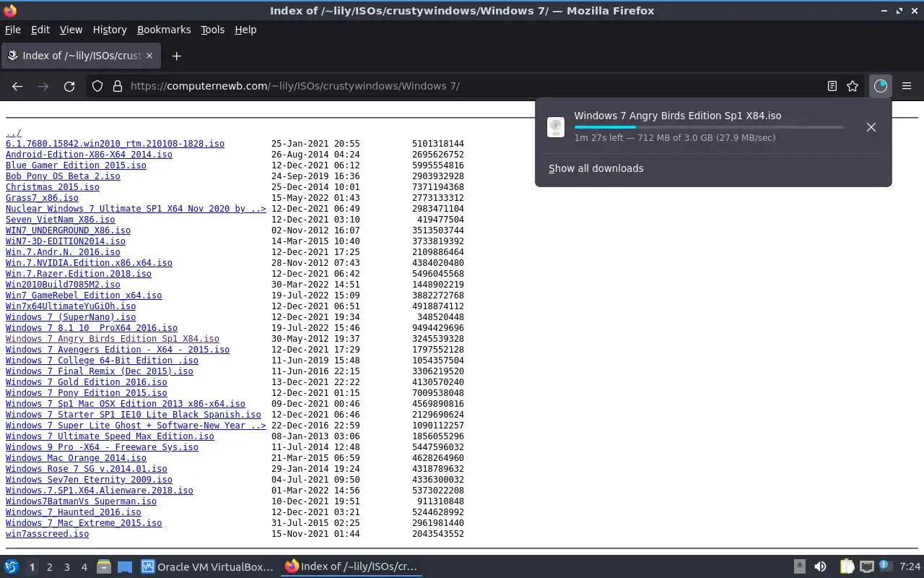This screenshot has width=924, height=578.
Task: Download Windows7BatmanVs_Superman.iso
Action: coord(81,501)
